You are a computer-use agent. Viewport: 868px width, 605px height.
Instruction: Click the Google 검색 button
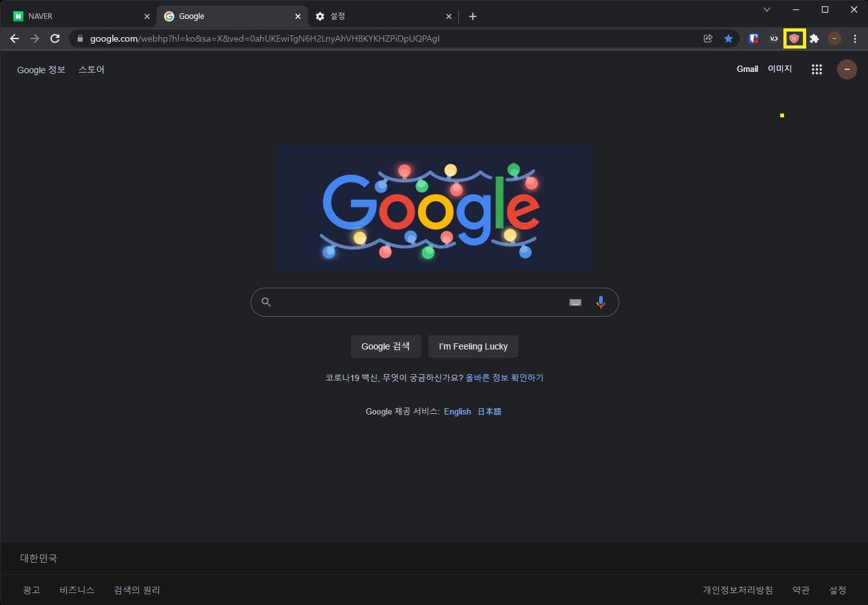point(386,346)
